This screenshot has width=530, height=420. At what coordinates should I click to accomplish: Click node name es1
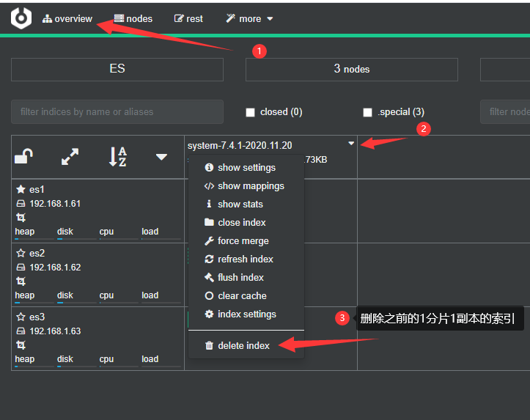point(37,190)
